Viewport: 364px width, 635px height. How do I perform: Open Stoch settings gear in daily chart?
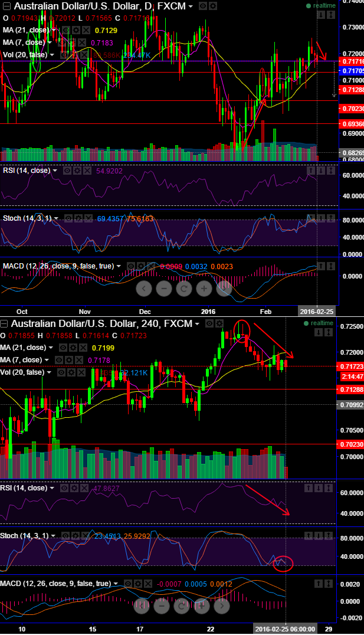point(78,219)
